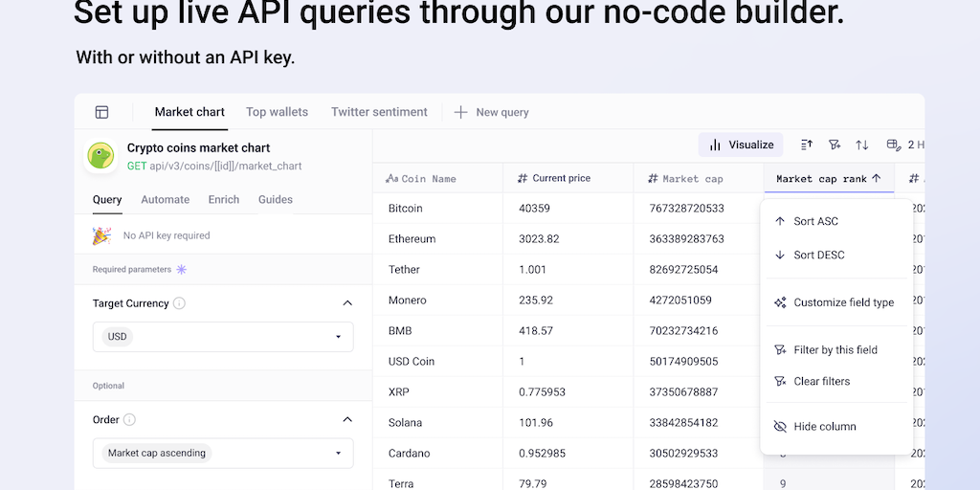Select Hide column in the context menu
The image size is (980, 490).
point(824,426)
